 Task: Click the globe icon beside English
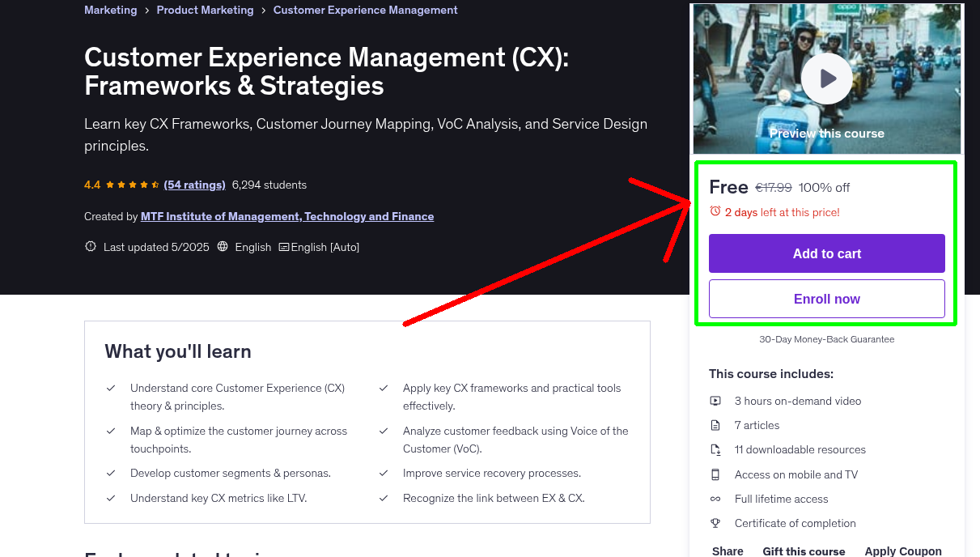223,246
